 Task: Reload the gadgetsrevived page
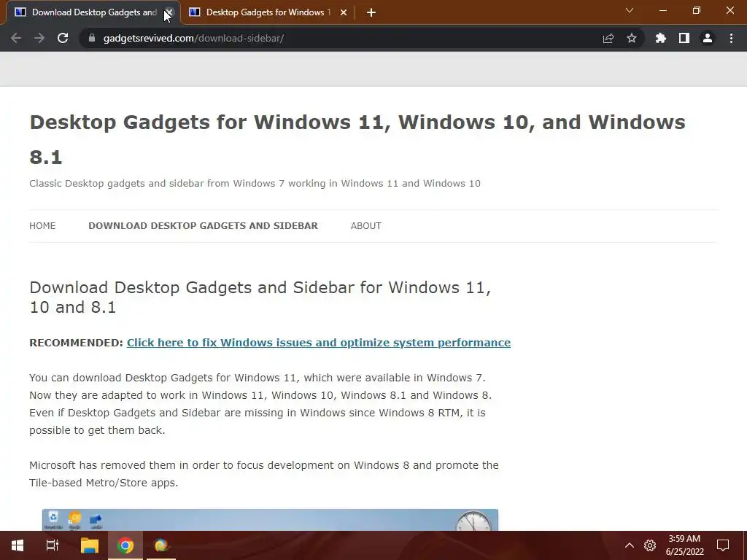(63, 38)
